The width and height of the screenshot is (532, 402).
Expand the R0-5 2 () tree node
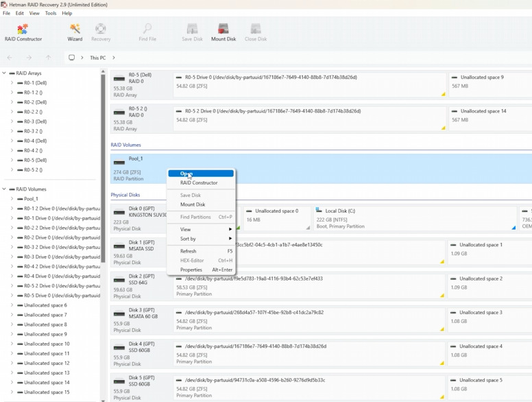12,169
